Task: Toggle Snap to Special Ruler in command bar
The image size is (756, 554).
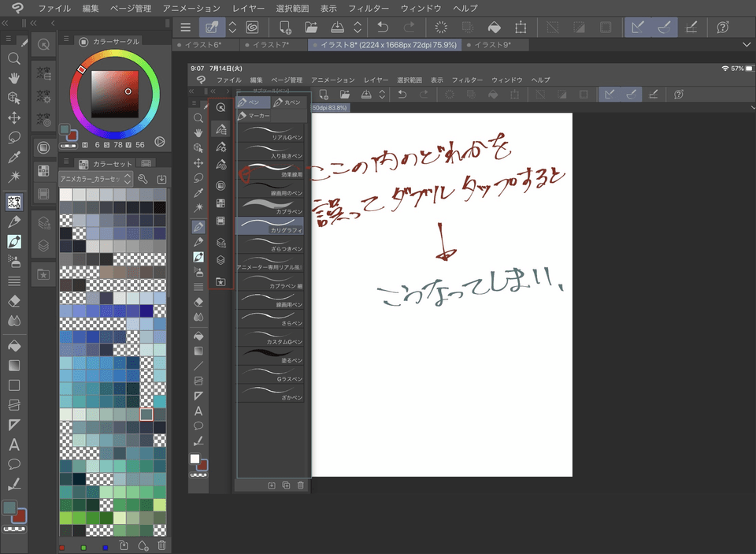Action: pyautogui.click(x=665, y=28)
